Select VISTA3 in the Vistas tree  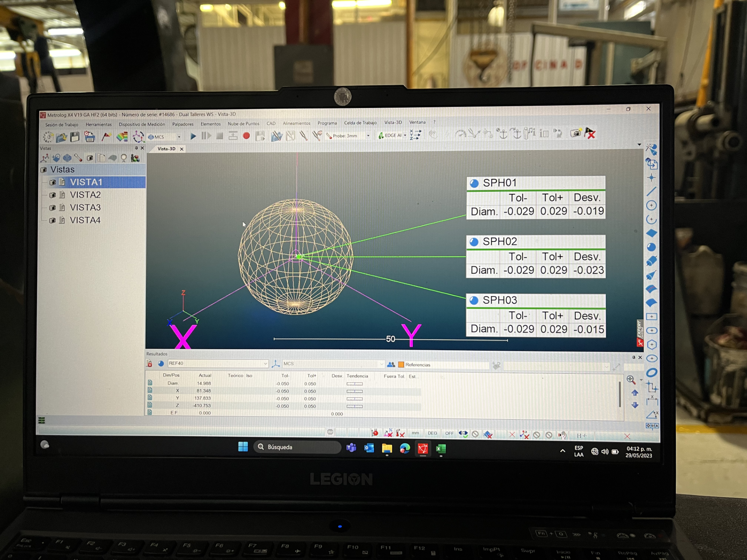pos(85,208)
